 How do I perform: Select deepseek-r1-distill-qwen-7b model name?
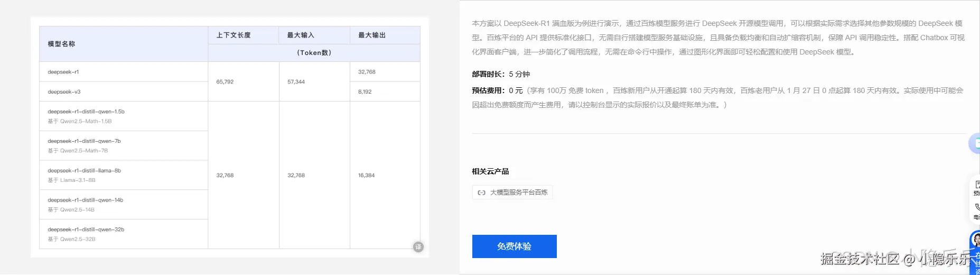pos(84,141)
